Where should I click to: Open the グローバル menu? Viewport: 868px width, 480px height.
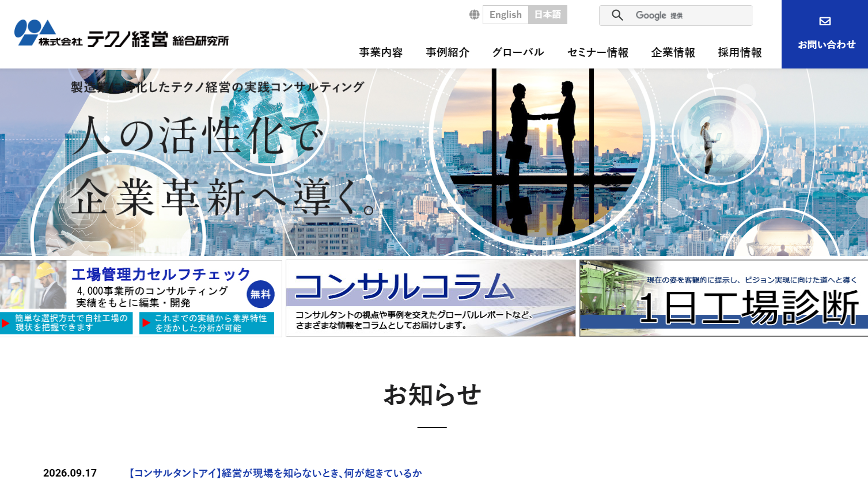tap(518, 52)
